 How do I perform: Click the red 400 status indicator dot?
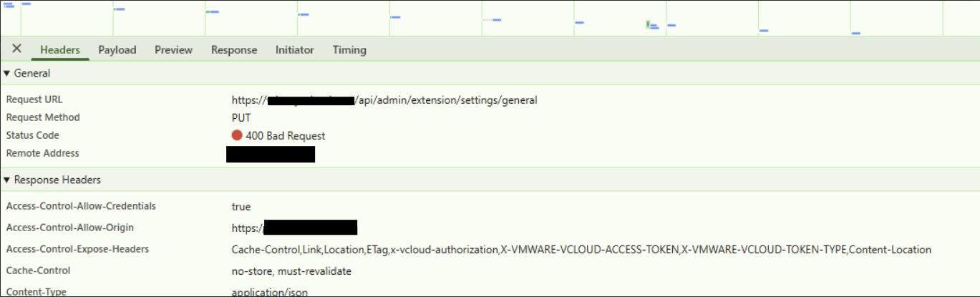237,135
